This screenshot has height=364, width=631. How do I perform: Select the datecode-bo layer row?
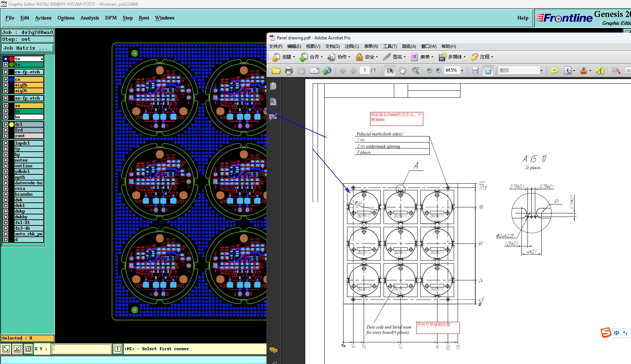pos(29,183)
